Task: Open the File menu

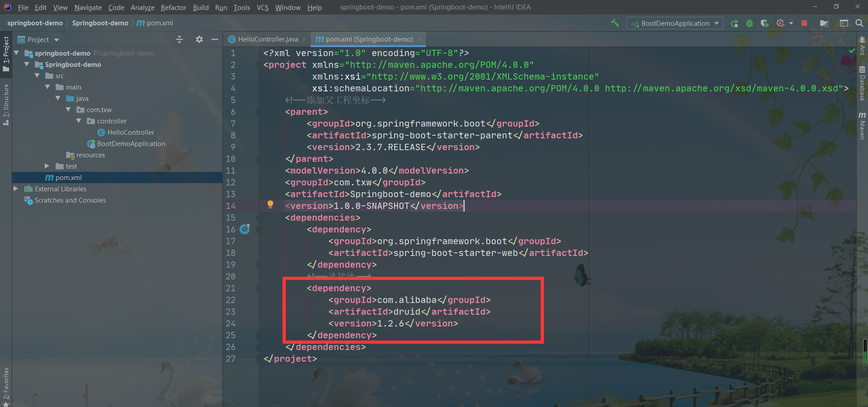Action: (23, 7)
